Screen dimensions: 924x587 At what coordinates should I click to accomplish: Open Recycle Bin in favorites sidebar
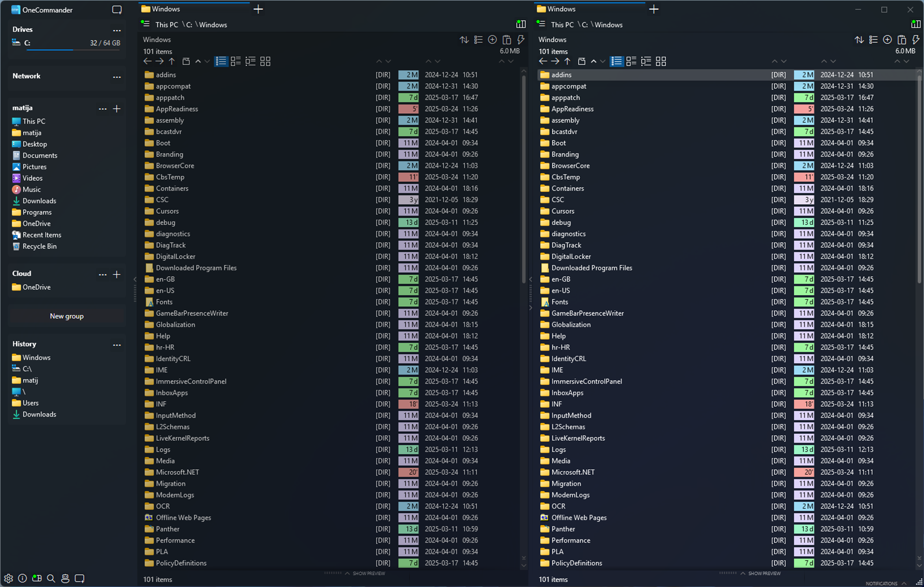click(34, 246)
